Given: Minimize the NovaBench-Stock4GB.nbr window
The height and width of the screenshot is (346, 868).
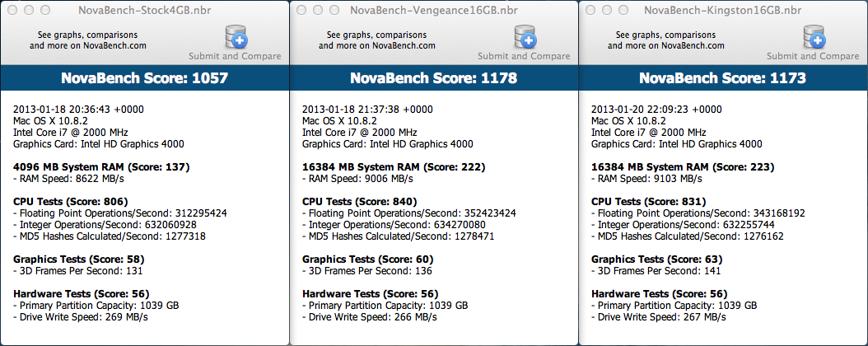Looking at the screenshot, I should pyautogui.click(x=29, y=10).
